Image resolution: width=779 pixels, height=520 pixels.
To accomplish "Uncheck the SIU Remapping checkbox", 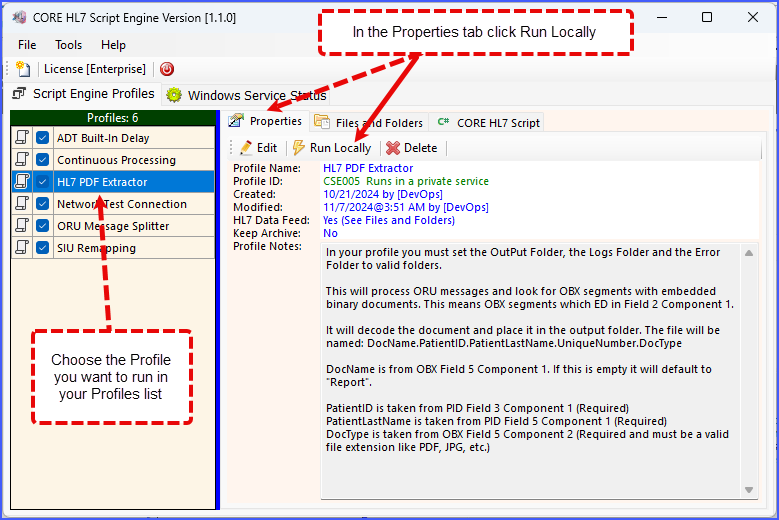I will point(43,247).
